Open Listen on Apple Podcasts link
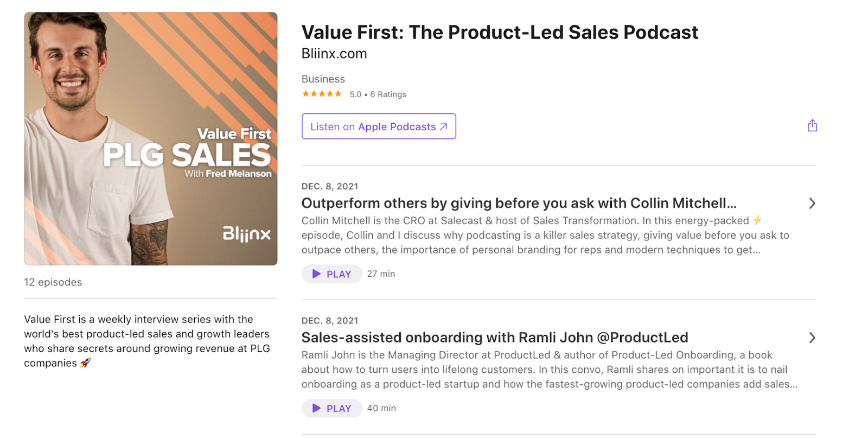Image resolution: width=868 pixels, height=438 pixels. [x=373, y=126]
